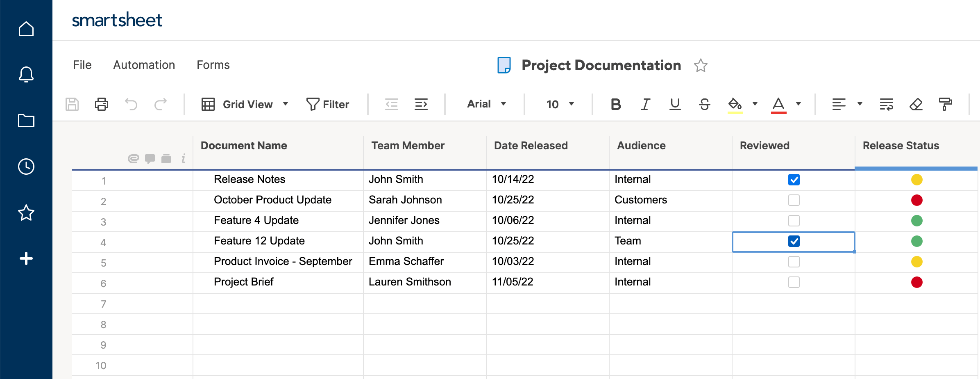Open the Automation menu
Screen dimensions: 980x379
[144, 65]
